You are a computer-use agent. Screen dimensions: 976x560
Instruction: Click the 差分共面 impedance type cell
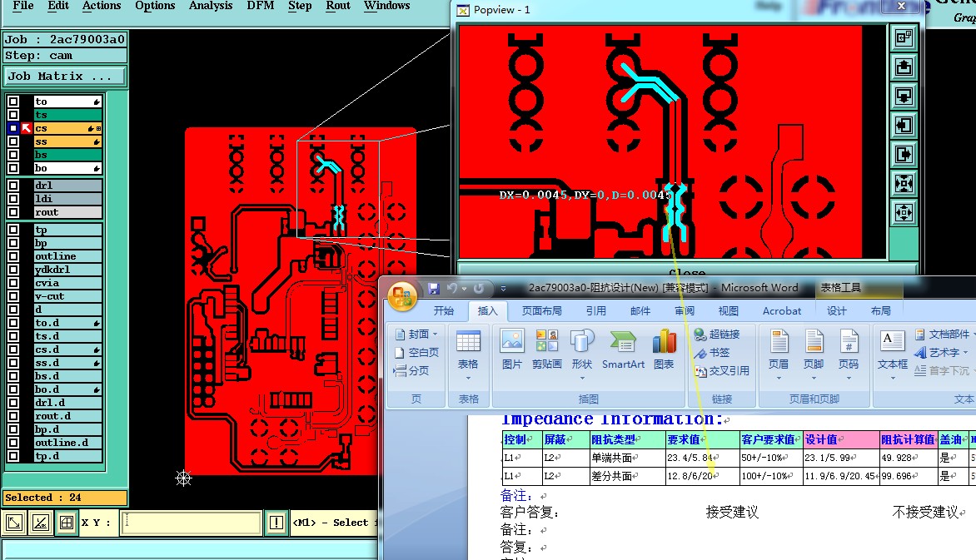click(x=627, y=476)
